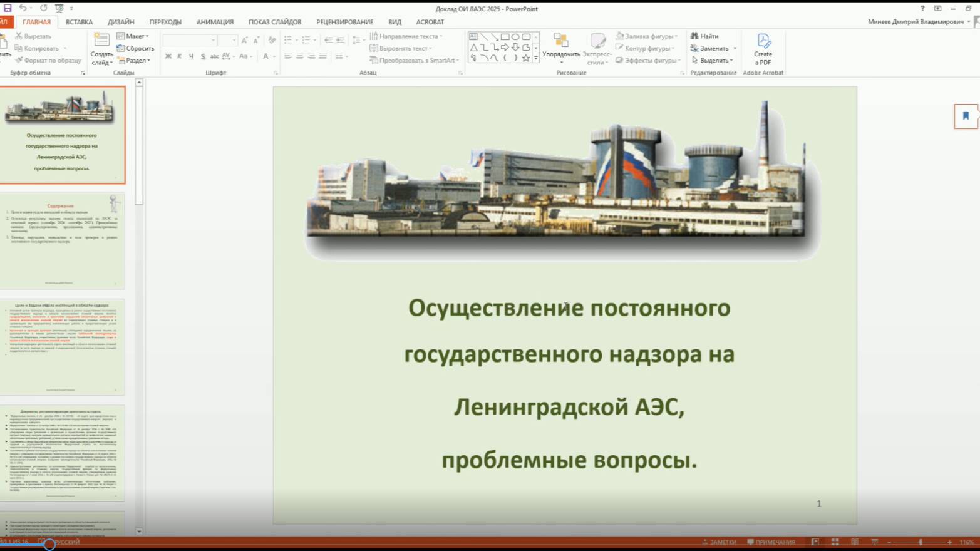Screen dimensions: 980x551
Task: Select the oval shape in shapes gallery
Action: point(515,37)
